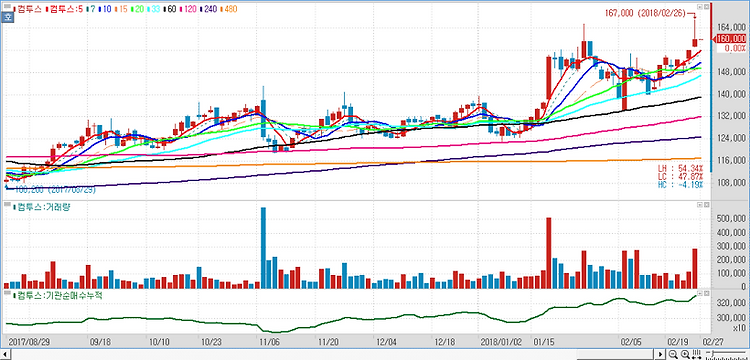Image resolution: width=750 pixels, height=360 pixels.
Task: Click the 10/23 date axis label
Action: click(211, 343)
